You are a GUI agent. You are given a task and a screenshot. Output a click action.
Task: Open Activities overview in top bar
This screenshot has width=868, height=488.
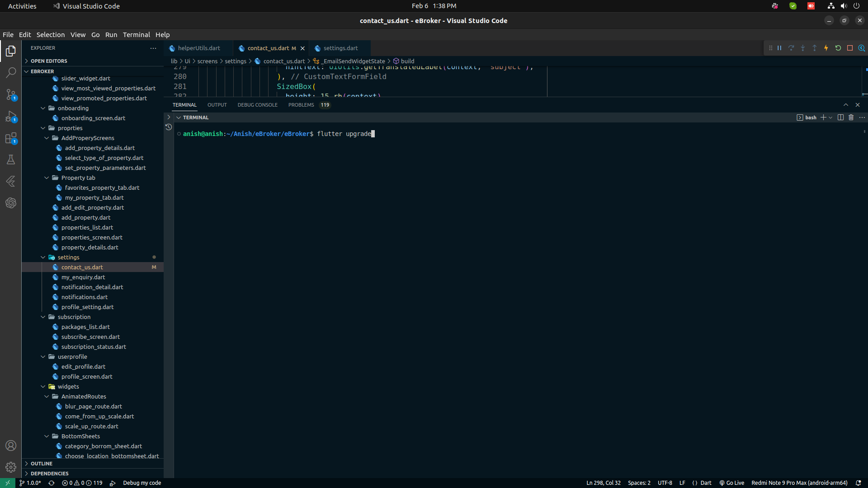tap(22, 6)
